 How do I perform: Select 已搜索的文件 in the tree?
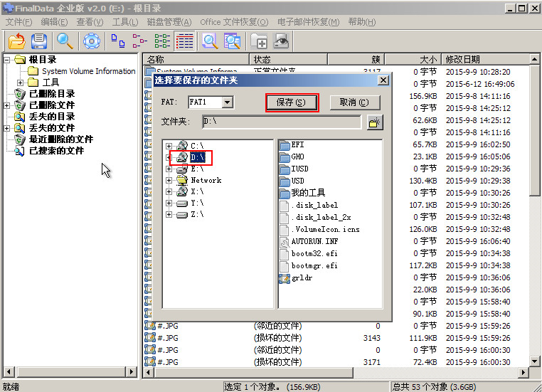[56, 151]
